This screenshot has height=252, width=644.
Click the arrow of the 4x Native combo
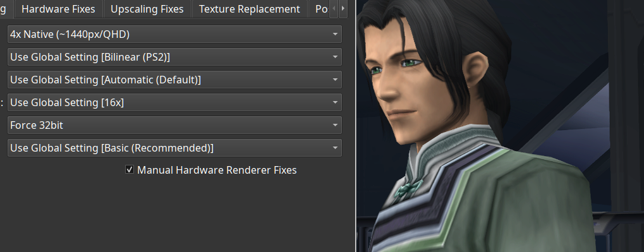coord(335,35)
